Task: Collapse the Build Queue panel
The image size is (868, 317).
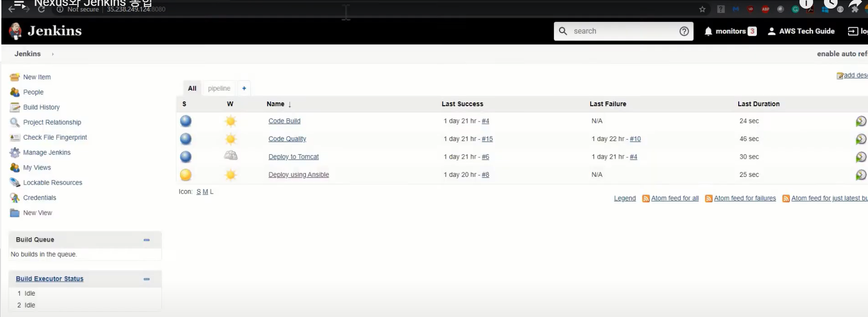Action: pyautogui.click(x=147, y=240)
